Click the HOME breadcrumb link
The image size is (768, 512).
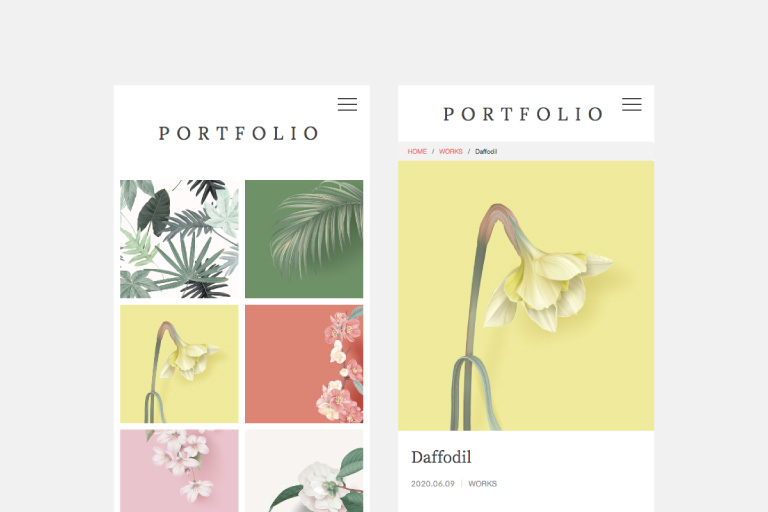pos(417,151)
